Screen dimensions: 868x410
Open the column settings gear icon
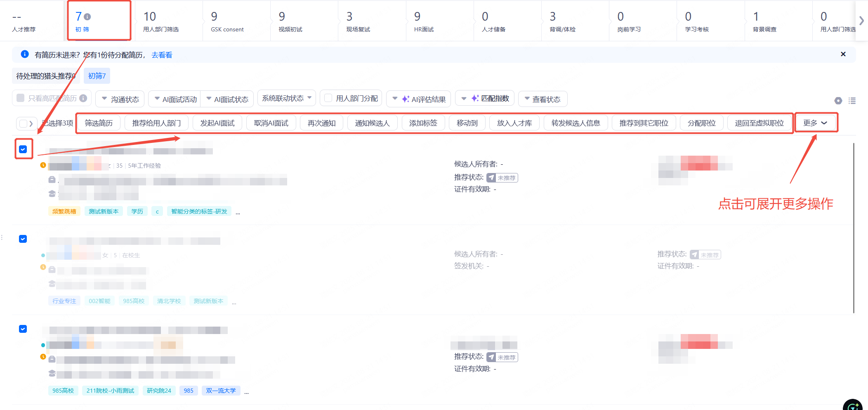[x=838, y=100]
